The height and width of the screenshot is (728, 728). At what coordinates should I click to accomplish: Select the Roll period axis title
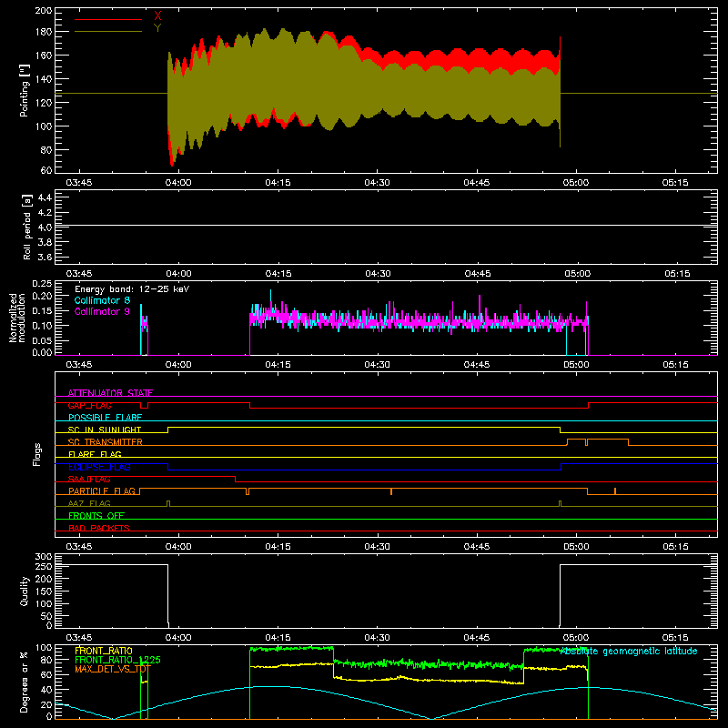point(26,227)
